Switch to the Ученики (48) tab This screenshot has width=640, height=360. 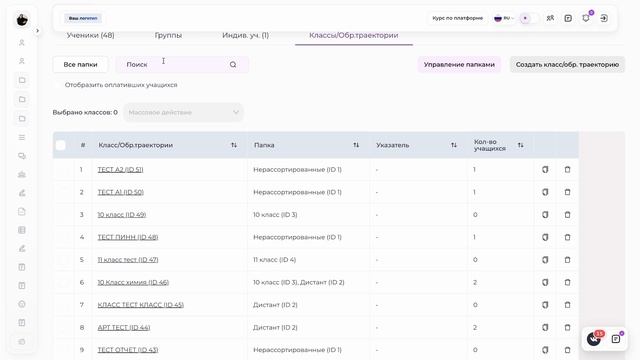[x=91, y=35]
